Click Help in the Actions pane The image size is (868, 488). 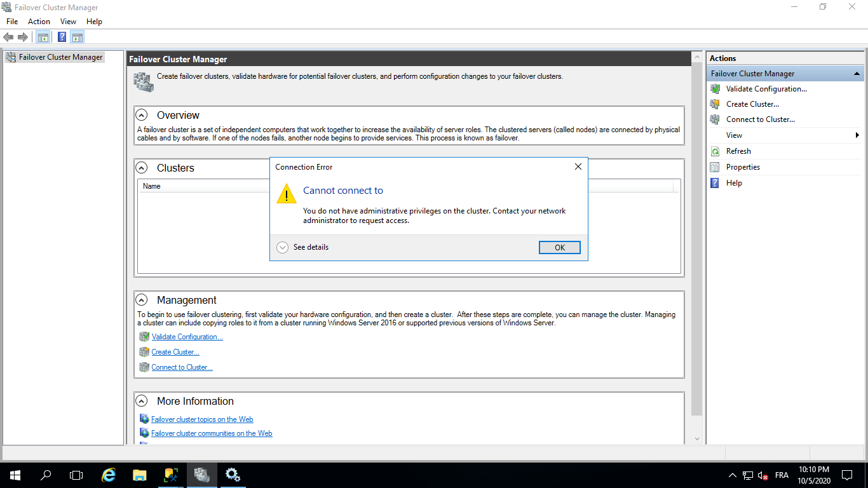734,183
